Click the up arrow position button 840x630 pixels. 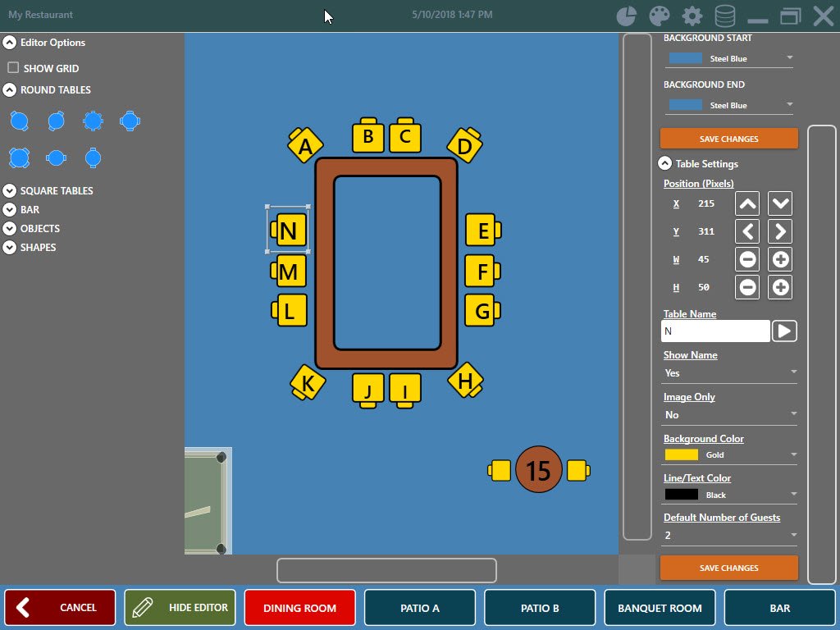coord(747,203)
